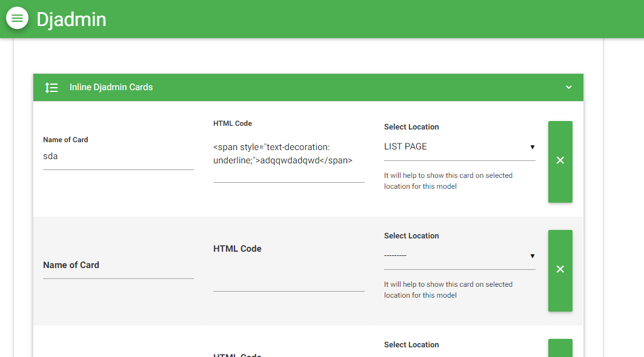Image resolution: width=644 pixels, height=357 pixels.
Task: Open the hamburger navigation menu
Action: pyautogui.click(x=17, y=18)
